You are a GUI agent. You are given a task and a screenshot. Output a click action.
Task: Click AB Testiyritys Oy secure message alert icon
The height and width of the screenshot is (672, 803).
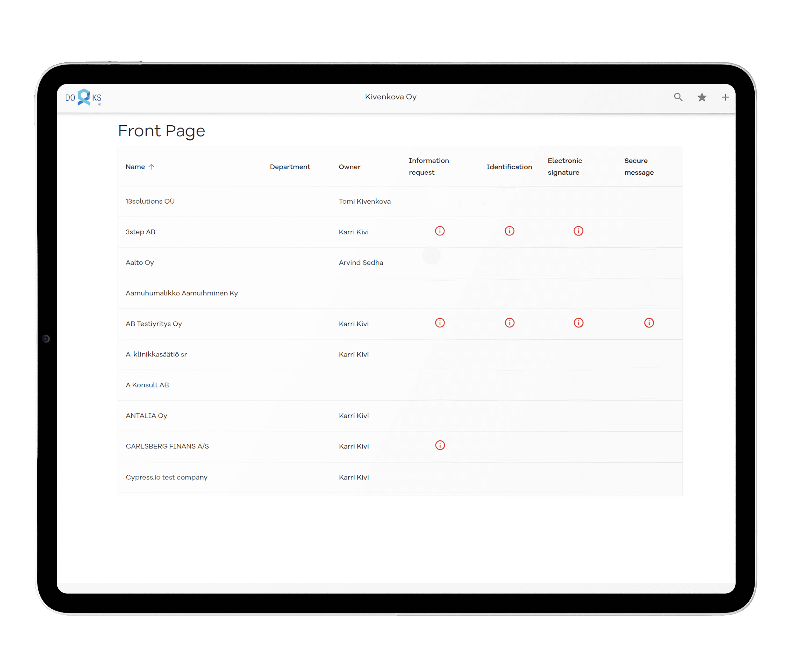[x=649, y=323]
